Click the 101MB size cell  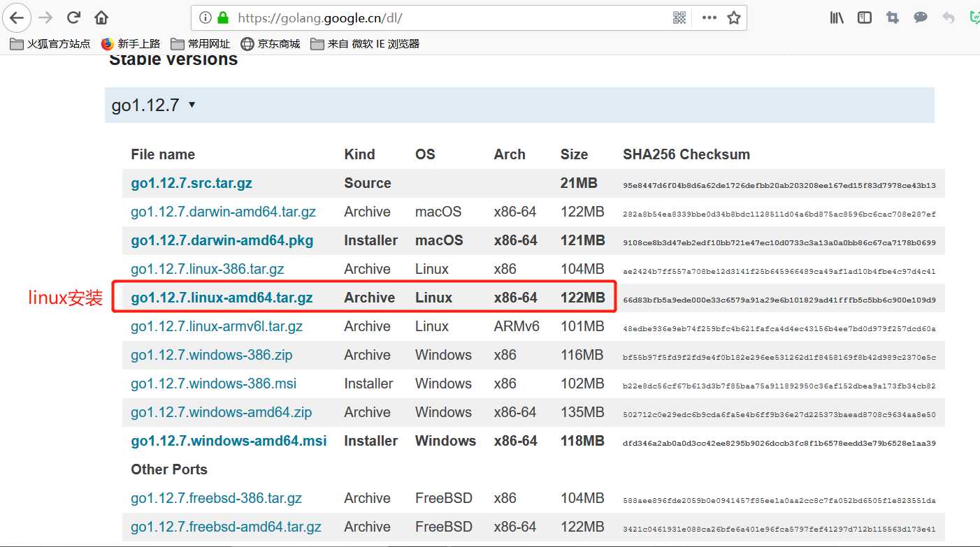(582, 326)
